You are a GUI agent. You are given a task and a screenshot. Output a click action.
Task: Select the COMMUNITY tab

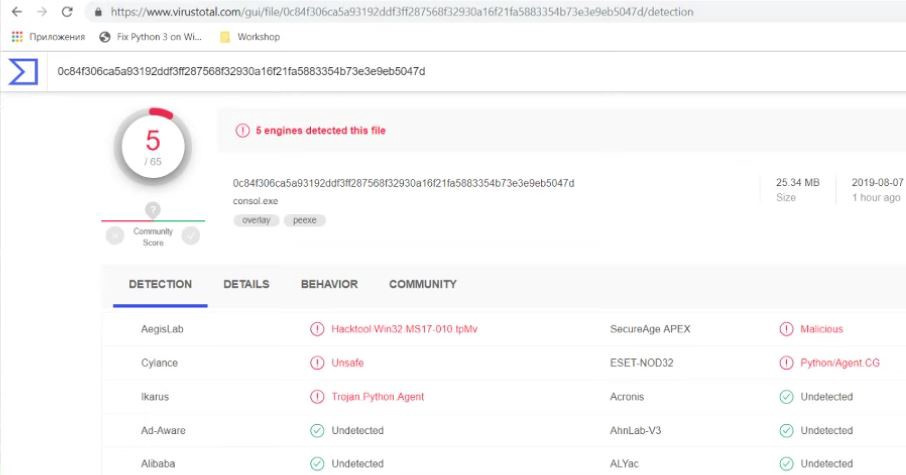[x=423, y=284]
